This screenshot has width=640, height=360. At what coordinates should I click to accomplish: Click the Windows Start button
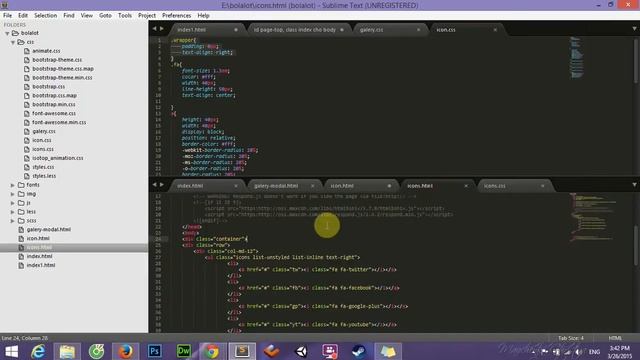tap(11, 351)
